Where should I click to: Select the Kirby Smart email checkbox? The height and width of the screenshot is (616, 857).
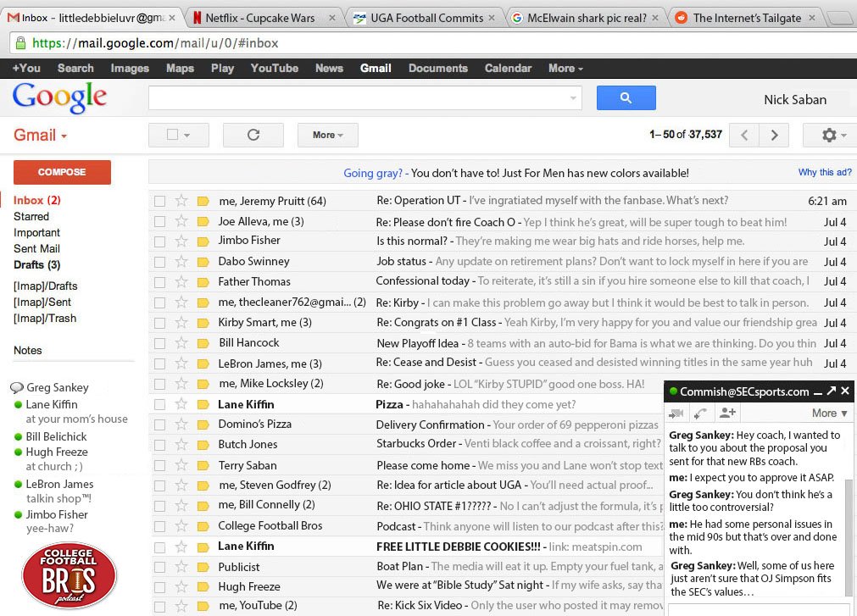(159, 323)
